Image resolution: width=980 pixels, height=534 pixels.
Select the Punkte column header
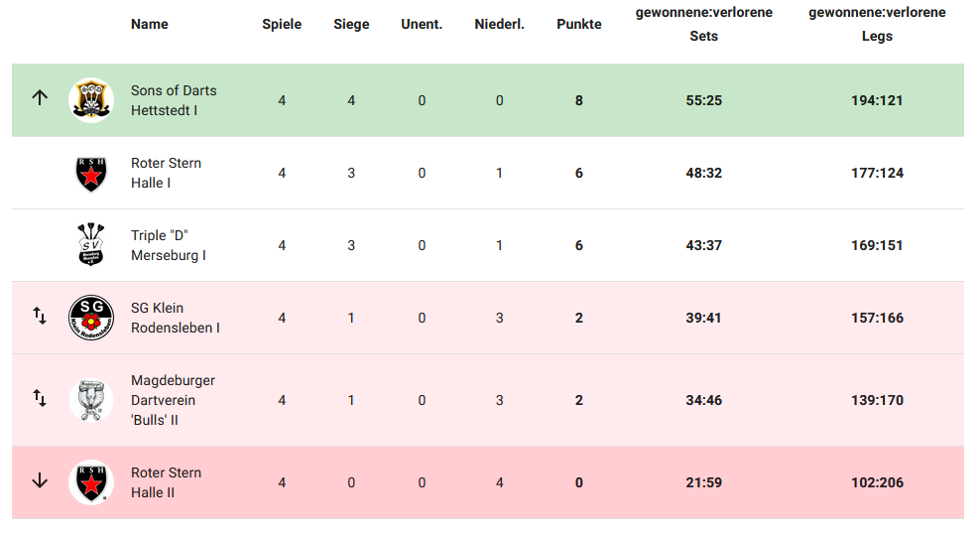click(578, 25)
